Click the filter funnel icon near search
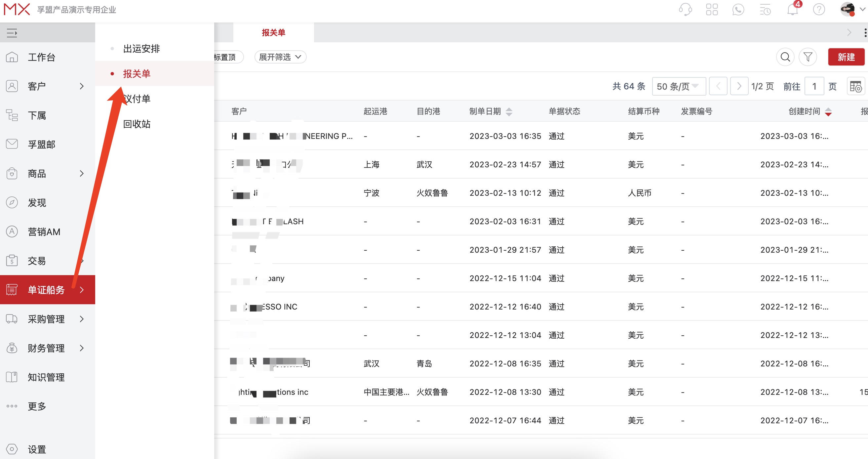Image resolution: width=868 pixels, height=459 pixels. (808, 57)
